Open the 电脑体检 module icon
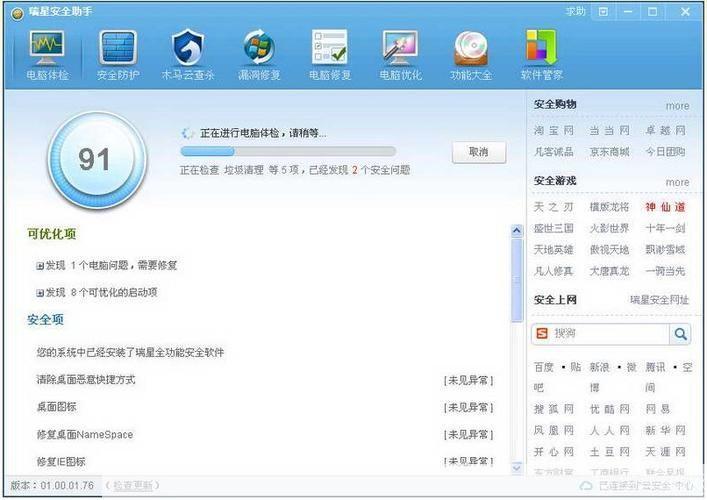The height and width of the screenshot is (500, 707). point(47,48)
